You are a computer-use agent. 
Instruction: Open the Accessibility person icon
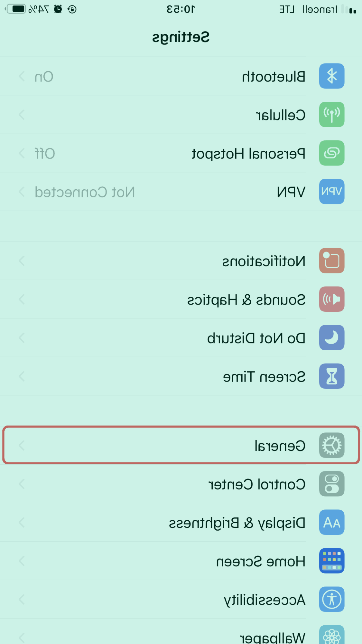tap(331, 599)
